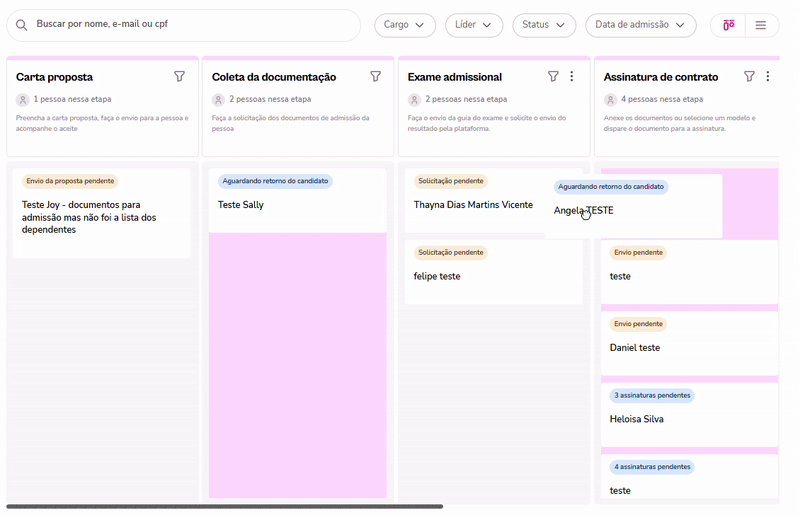Open Thayna Dias Martins Vicente card
Image resolution: width=800 pixels, height=515 pixels.
[x=475, y=205]
